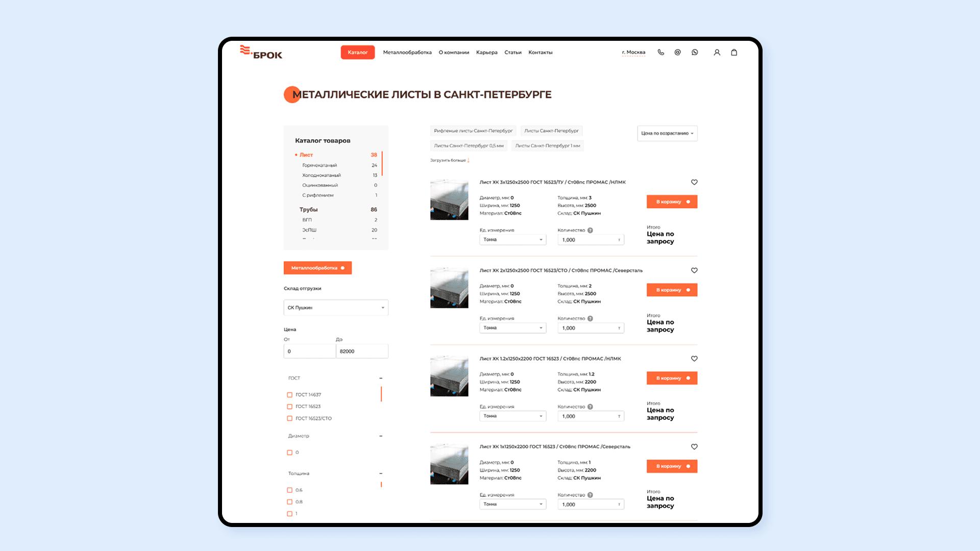
Task: Click quantity help question mark for first product
Action: (x=590, y=230)
